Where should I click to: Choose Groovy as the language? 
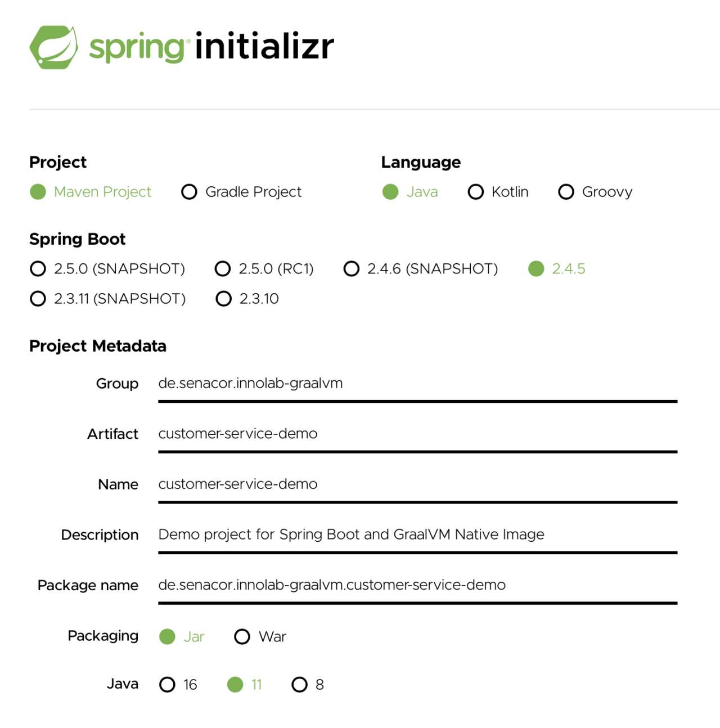pyautogui.click(x=566, y=192)
